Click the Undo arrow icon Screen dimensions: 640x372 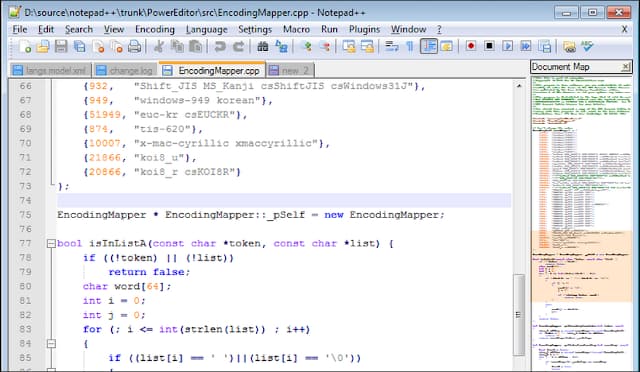coord(220,47)
